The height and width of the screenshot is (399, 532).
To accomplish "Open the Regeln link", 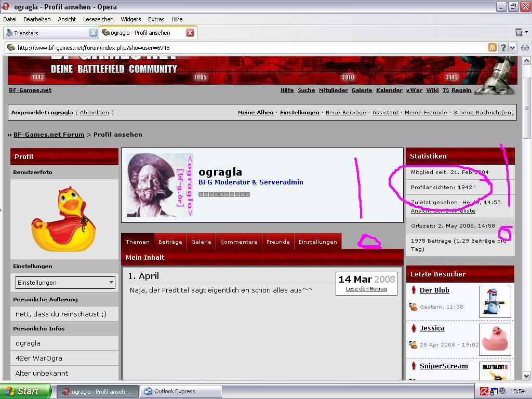I will pos(461,90).
